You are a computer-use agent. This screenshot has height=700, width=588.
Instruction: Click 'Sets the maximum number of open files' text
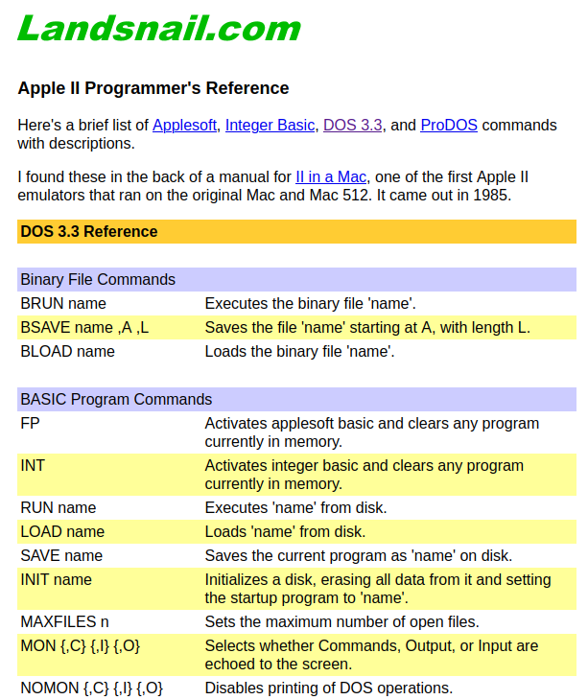(x=342, y=622)
